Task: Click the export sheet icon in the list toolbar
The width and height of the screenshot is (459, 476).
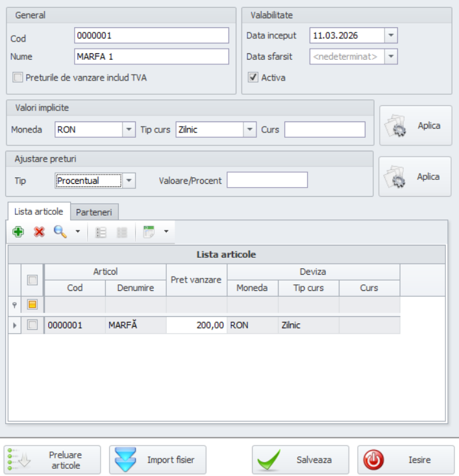Action: 149,232
